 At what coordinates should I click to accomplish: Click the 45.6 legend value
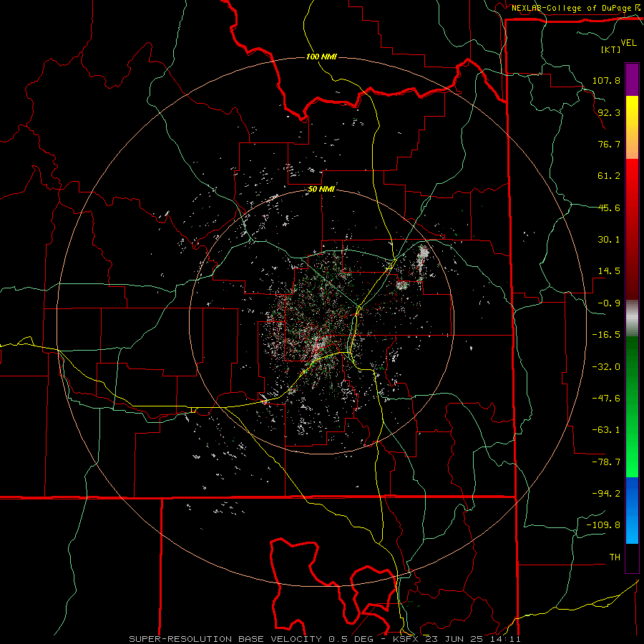pyautogui.click(x=609, y=208)
